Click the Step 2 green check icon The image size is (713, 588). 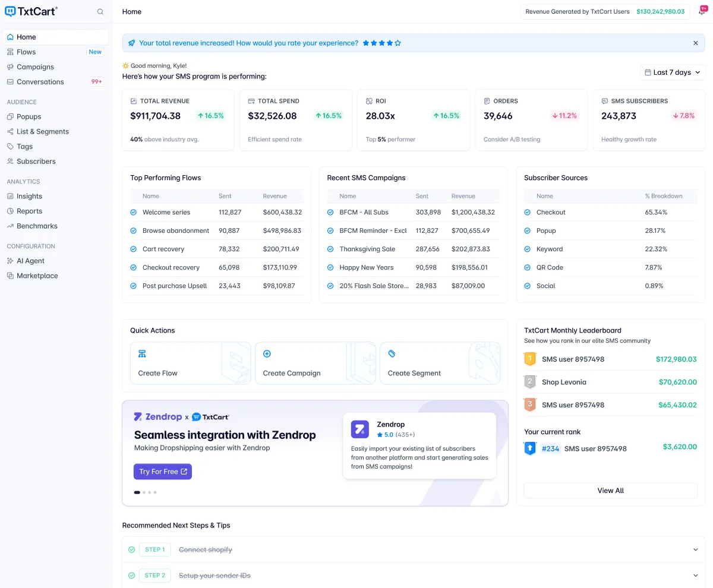click(x=132, y=576)
